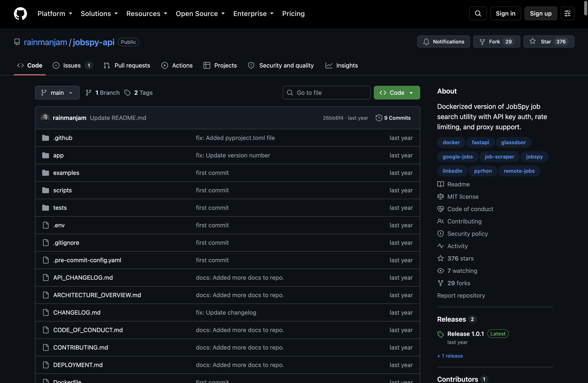Image resolution: width=588 pixels, height=383 pixels.
Task: Open the main branch selector dropdown
Action: [x=57, y=93]
